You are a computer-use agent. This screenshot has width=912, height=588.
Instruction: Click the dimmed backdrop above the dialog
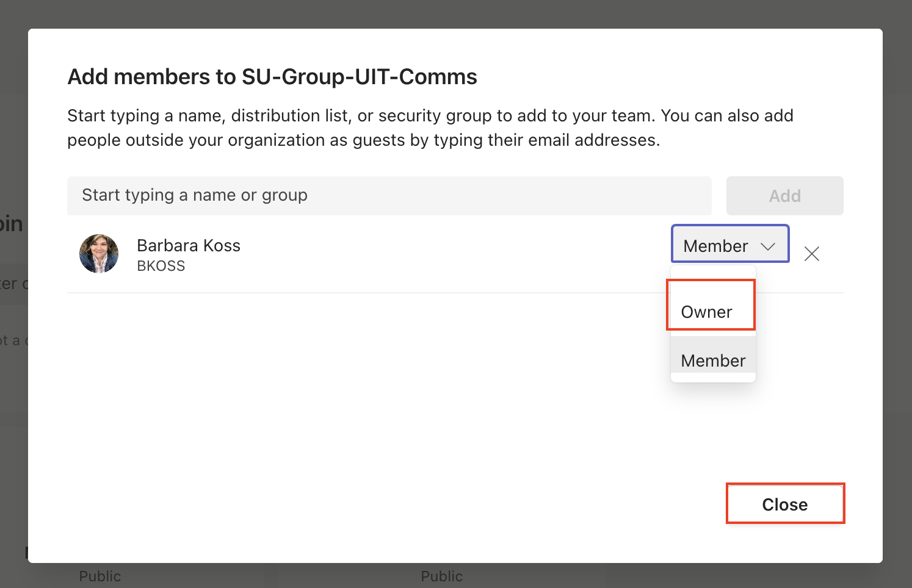(455, 13)
